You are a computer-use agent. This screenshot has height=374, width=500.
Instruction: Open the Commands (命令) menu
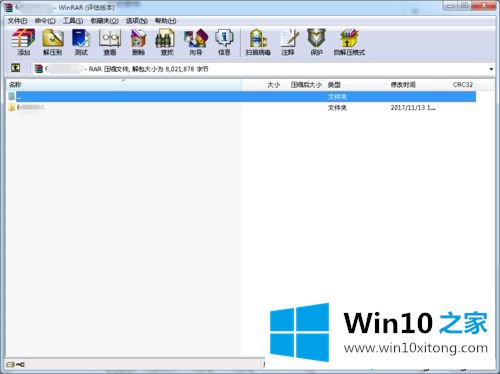click(x=45, y=21)
